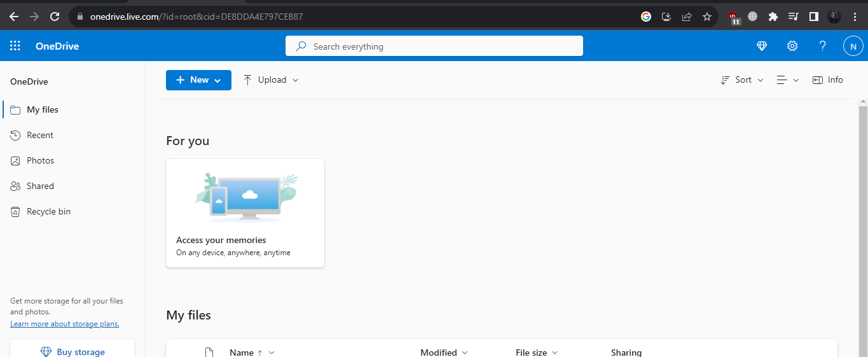Select My files in the sidebar
The image size is (868, 357).
(x=72, y=109)
